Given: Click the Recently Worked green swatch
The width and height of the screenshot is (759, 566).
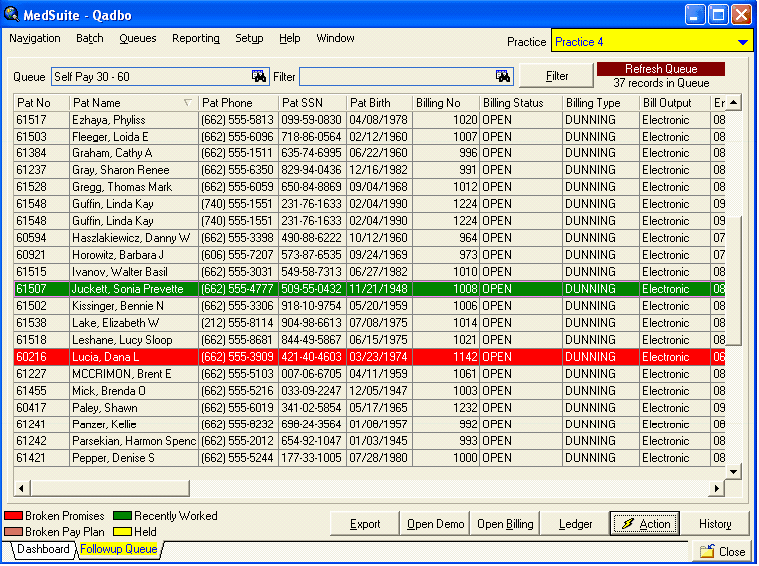Looking at the screenshot, I should [x=122, y=516].
